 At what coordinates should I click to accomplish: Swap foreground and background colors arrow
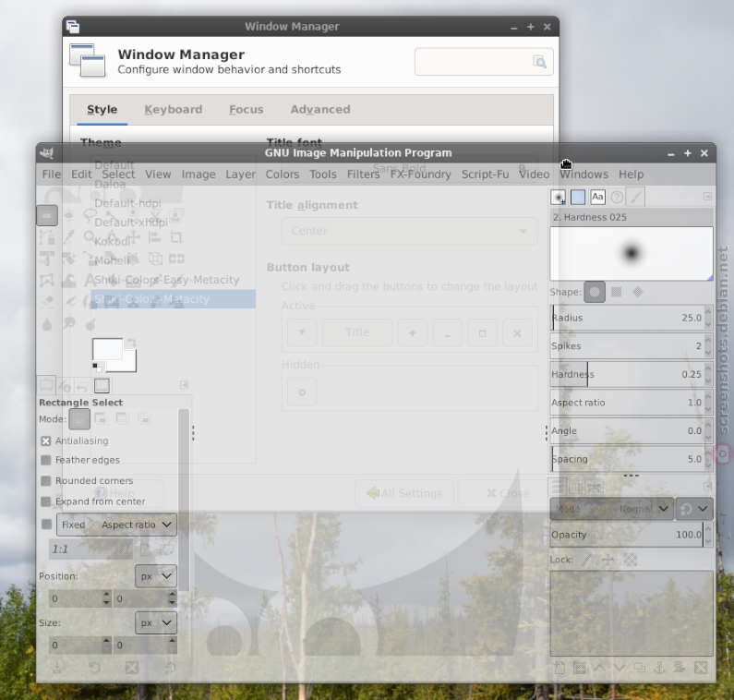[x=131, y=343]
